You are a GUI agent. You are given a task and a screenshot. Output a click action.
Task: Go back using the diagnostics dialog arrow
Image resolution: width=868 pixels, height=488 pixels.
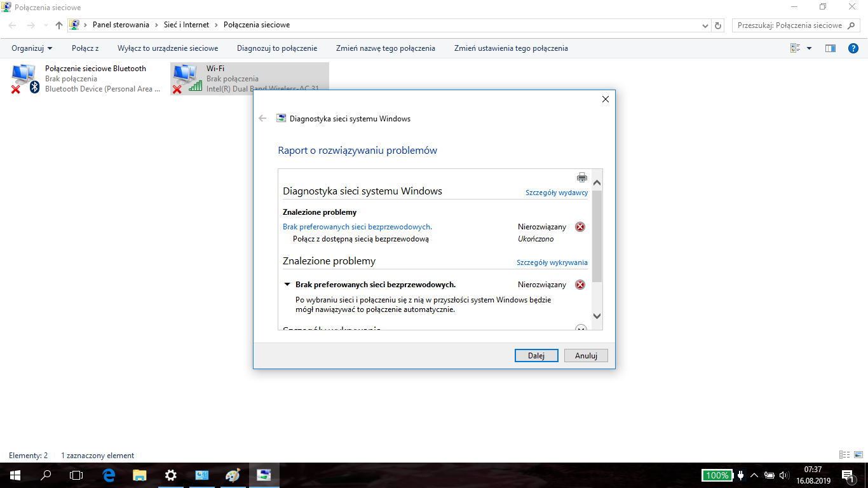tap(262, 118)
